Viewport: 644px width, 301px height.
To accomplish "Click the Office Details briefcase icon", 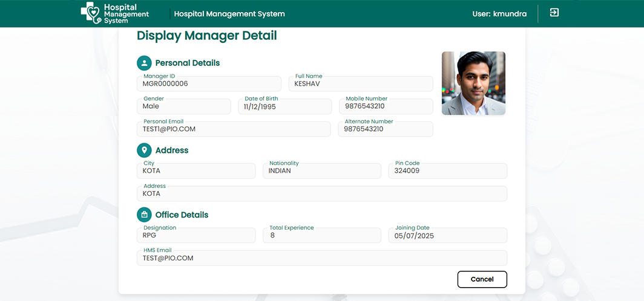I will point(144,215).
